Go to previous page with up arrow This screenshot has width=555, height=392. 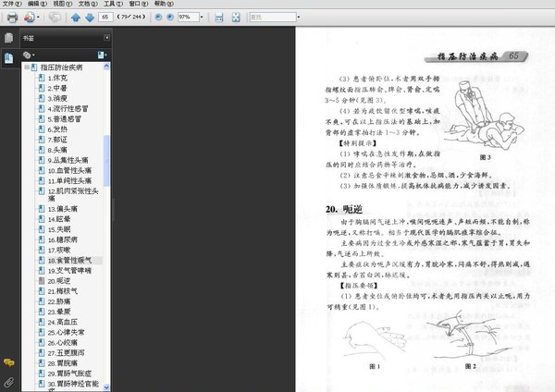click(x=75, y=17)
